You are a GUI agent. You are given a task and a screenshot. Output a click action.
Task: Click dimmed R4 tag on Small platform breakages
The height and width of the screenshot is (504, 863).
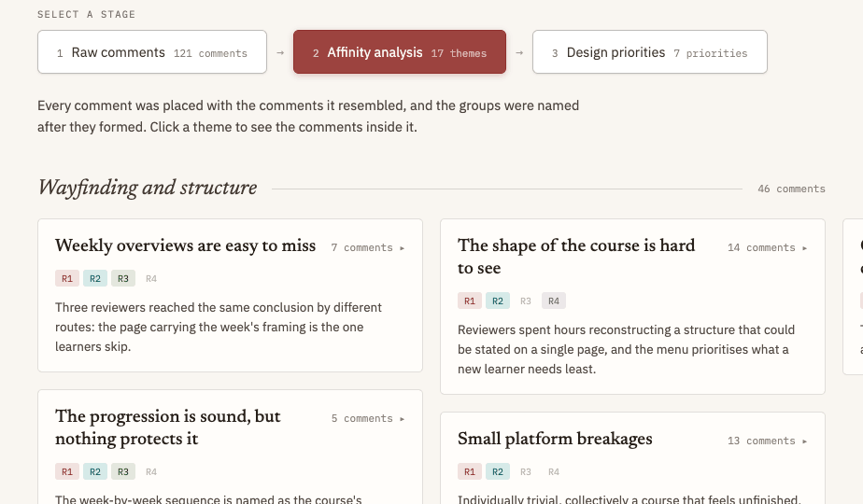tap(554, 471)
